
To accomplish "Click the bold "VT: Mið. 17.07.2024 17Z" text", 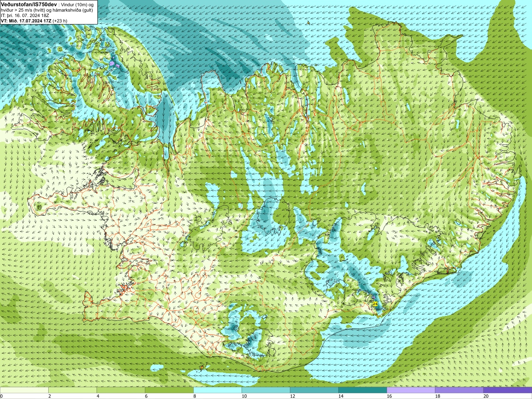I will click(x=26, y=20).
